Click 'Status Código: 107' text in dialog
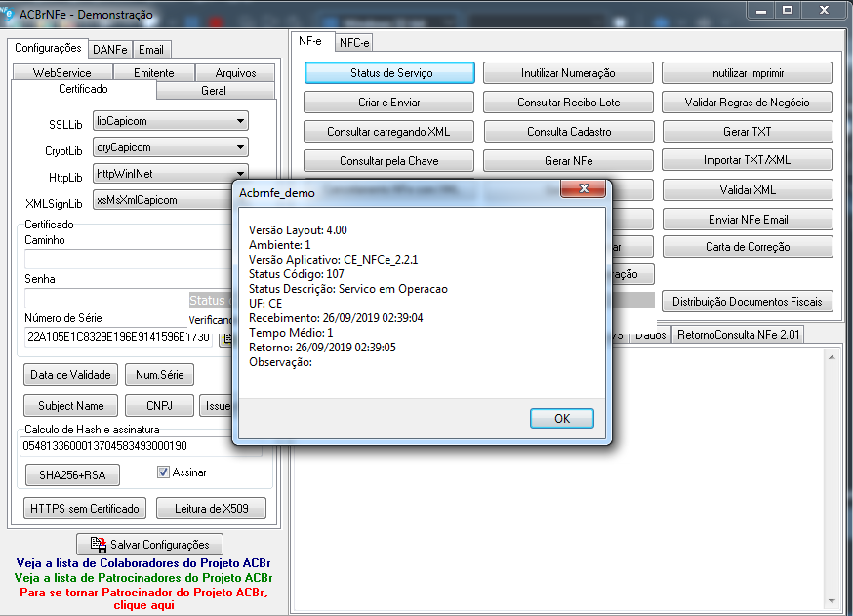The image size is (853, 616). pos(297,274)
